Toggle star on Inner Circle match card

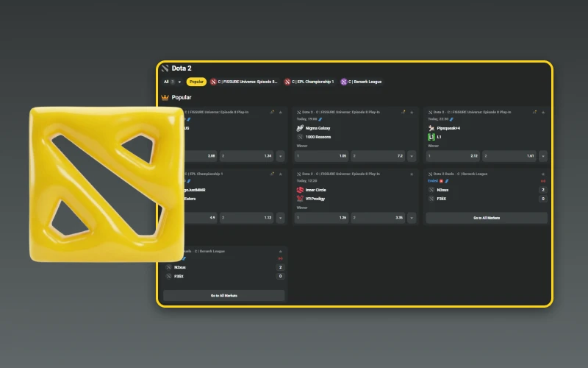pos(412,174)
